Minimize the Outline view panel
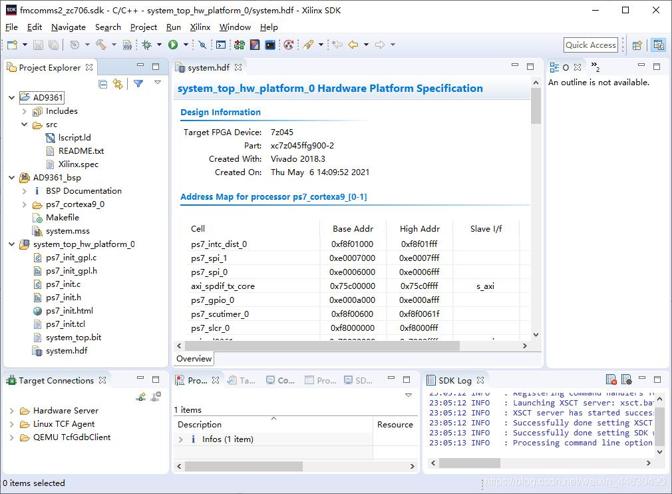Screen dimensions: 672x494 coord(642,66)
